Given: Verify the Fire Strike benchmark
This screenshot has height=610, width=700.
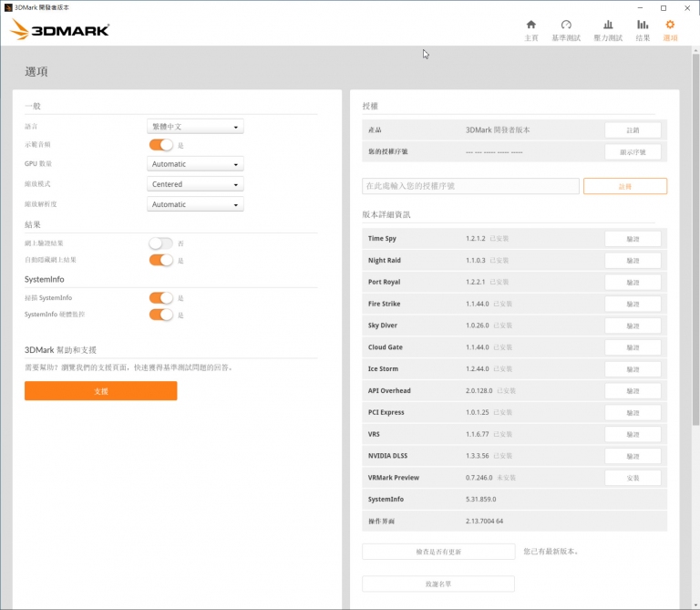Looking at the screenshot, I should coord(633,305).
